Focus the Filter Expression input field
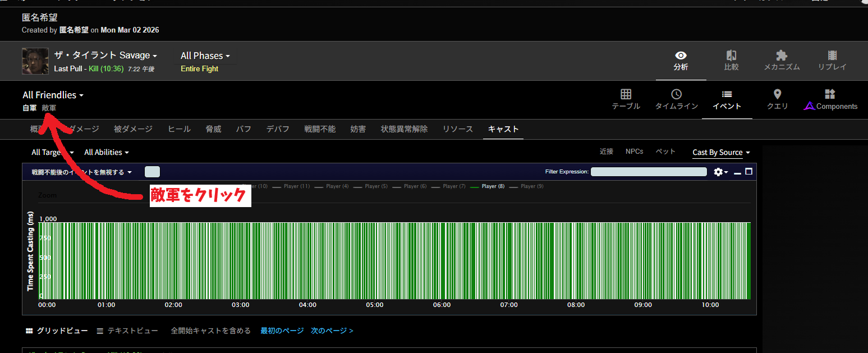The image size is (868, 353). (648, 172)
